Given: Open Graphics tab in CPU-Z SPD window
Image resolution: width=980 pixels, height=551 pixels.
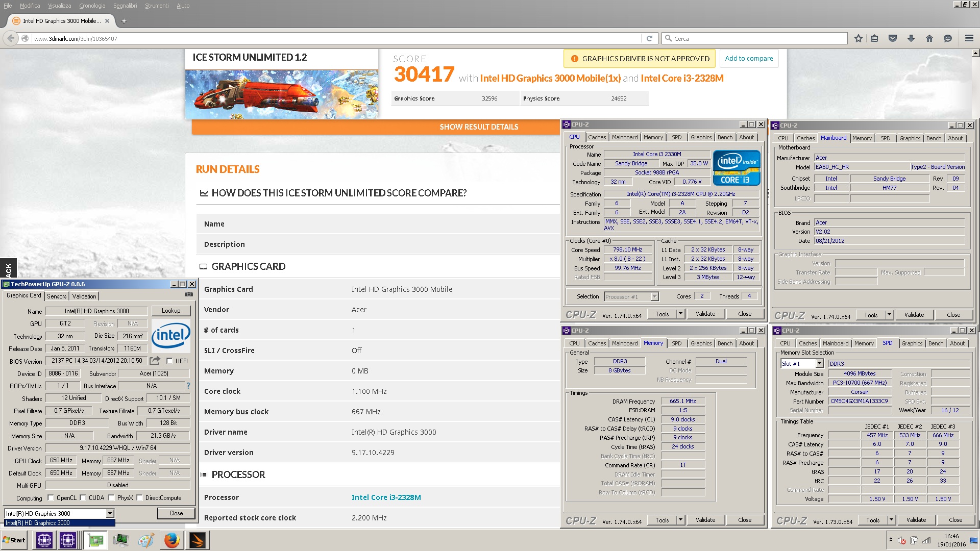Looking at the screenshot, I should tap(912, 343).
